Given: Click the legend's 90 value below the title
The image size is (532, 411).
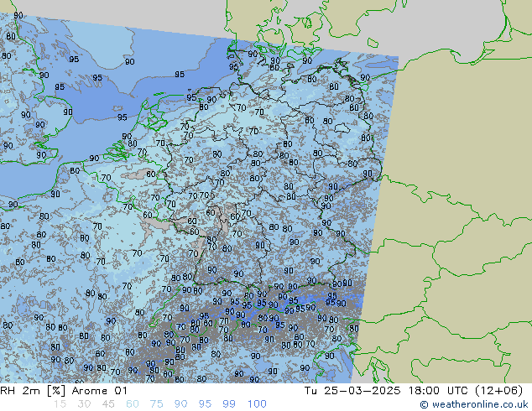Looking at the screenshot, I should coord(181,404).
